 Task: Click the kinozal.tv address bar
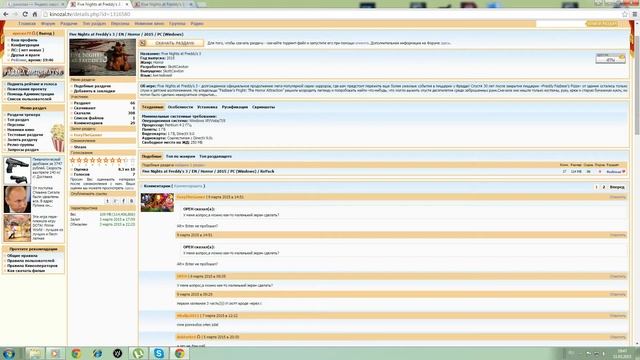click(331, 14)
